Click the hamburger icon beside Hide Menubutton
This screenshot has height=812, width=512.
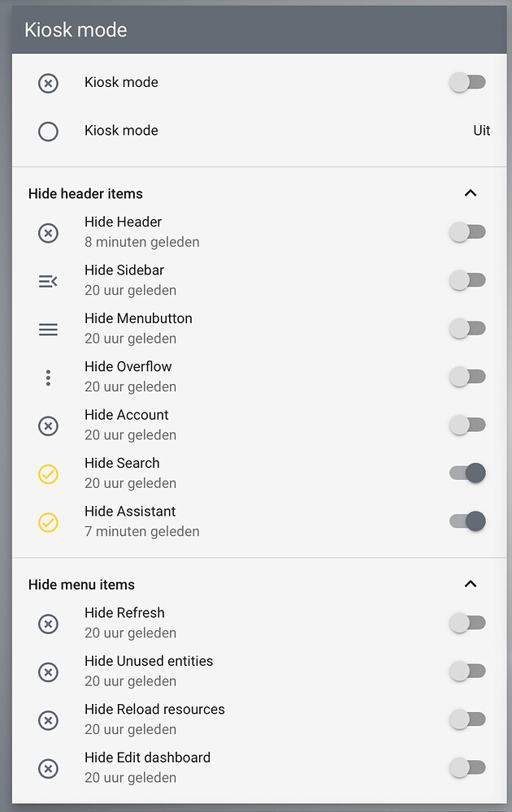(48, 330)
